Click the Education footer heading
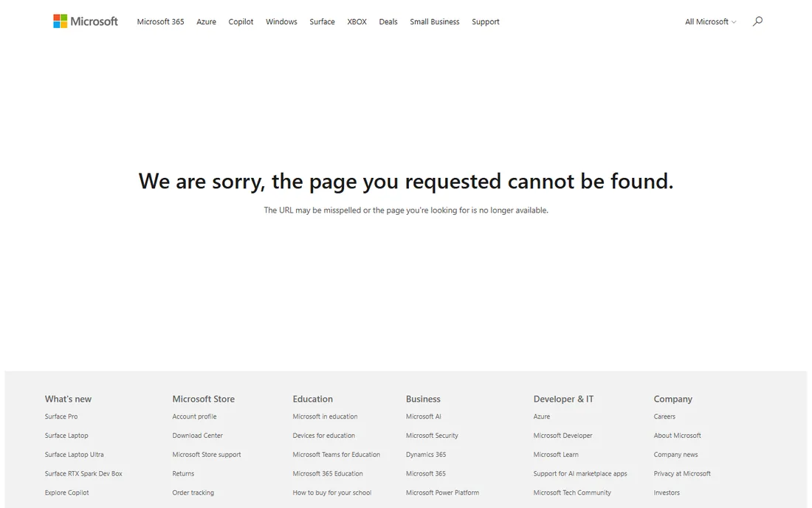Screen dimensions: 812x508 click(x=312, y=399)
